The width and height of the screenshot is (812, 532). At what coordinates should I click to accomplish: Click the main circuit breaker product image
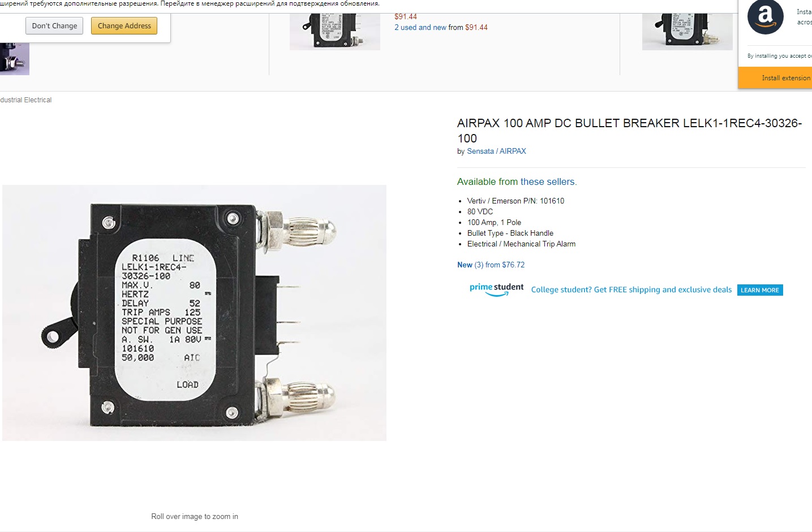tap(194, 313)
